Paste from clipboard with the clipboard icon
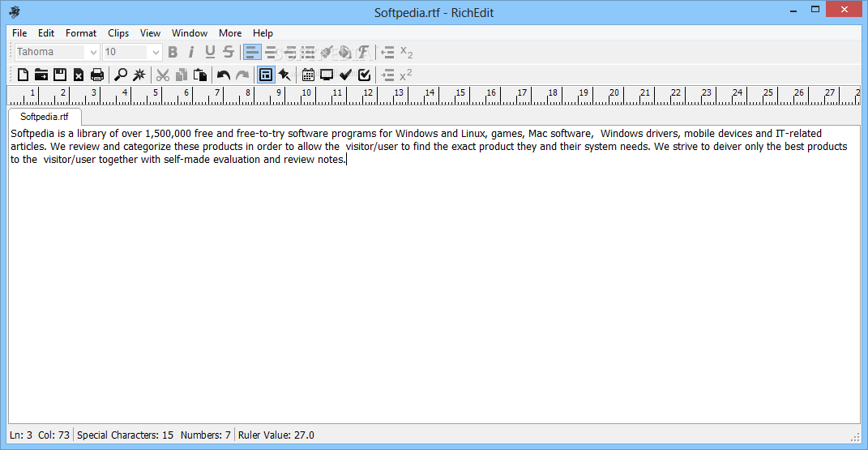The height and width of the screenshot is (450, 868). pos(200,75)
